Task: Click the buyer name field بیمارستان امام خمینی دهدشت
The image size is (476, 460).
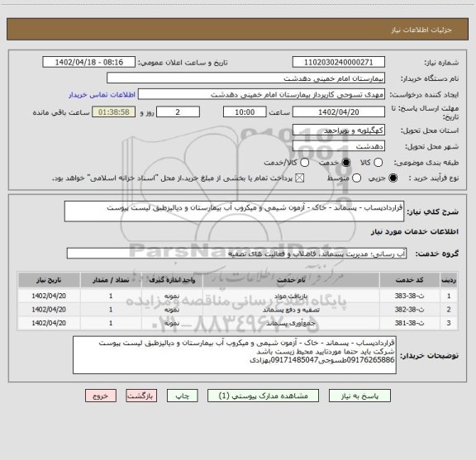Action: [246, 78]
